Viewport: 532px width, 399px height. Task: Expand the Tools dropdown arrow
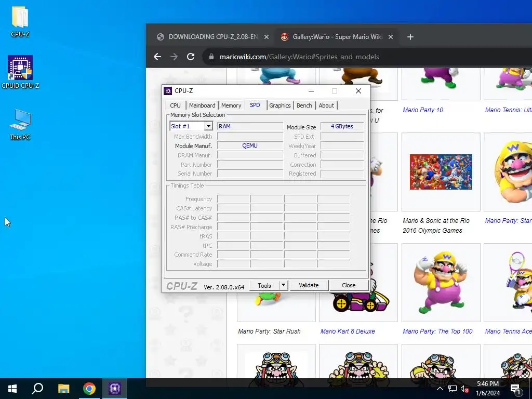283,285
